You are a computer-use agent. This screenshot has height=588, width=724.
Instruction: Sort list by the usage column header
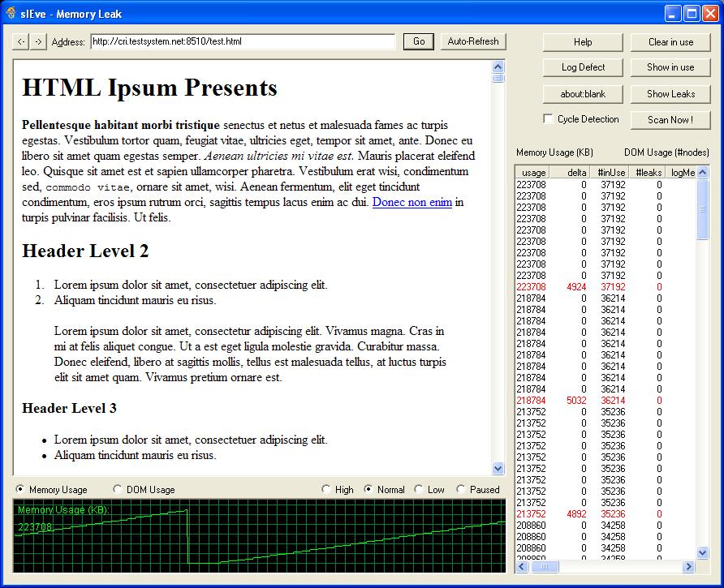click(x=532, y=172)
